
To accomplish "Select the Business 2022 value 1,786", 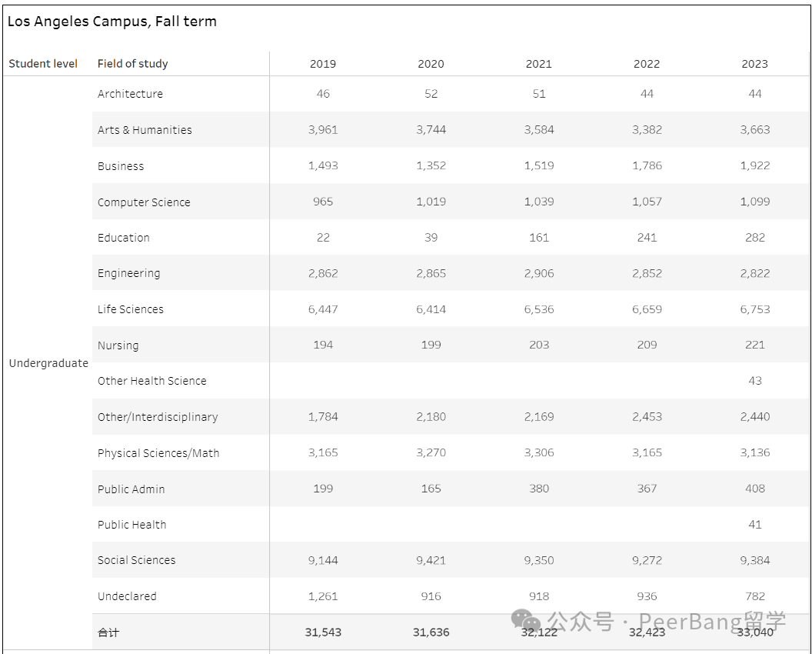I will (x=647, y=166).
